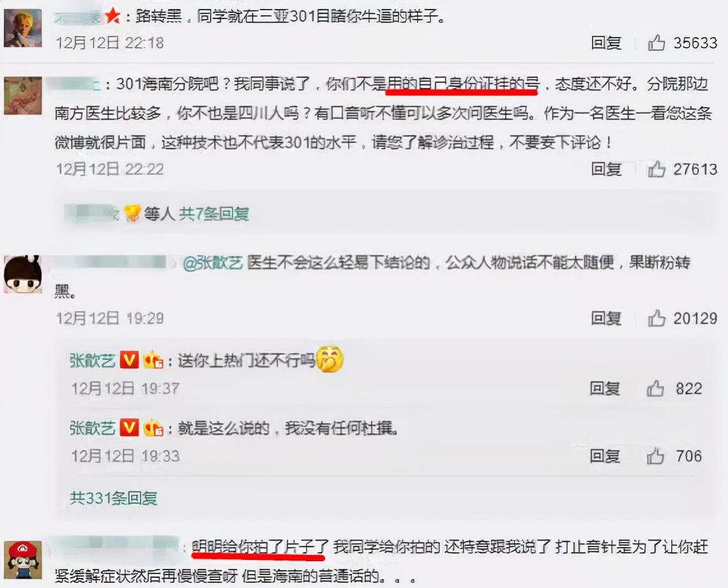Reply to the 22:22 comment

(x=607, y=169)
